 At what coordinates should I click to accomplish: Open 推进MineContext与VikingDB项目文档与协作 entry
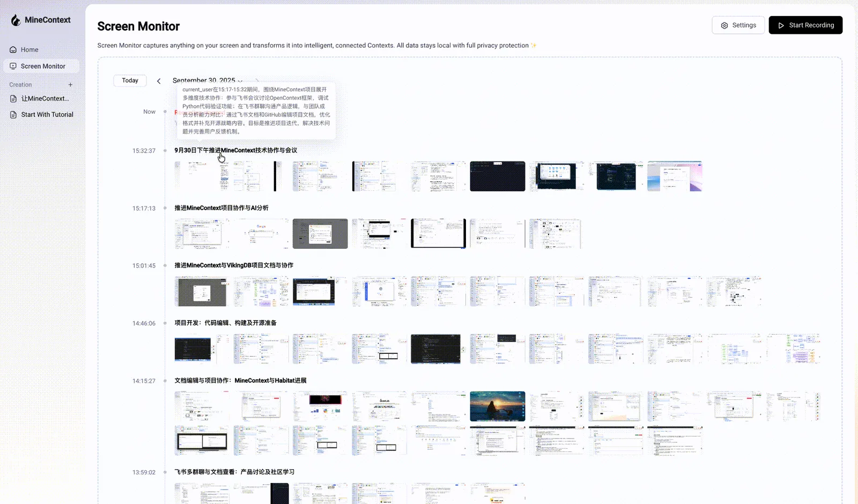[x=234, y=265]
